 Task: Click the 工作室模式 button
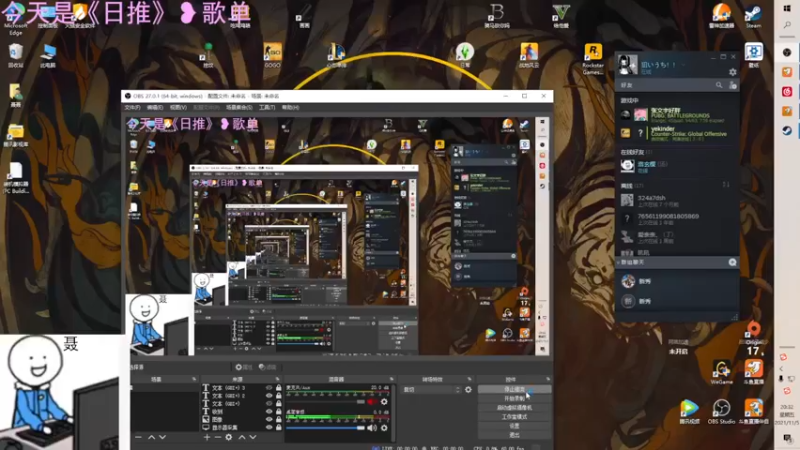pos(514,417)
